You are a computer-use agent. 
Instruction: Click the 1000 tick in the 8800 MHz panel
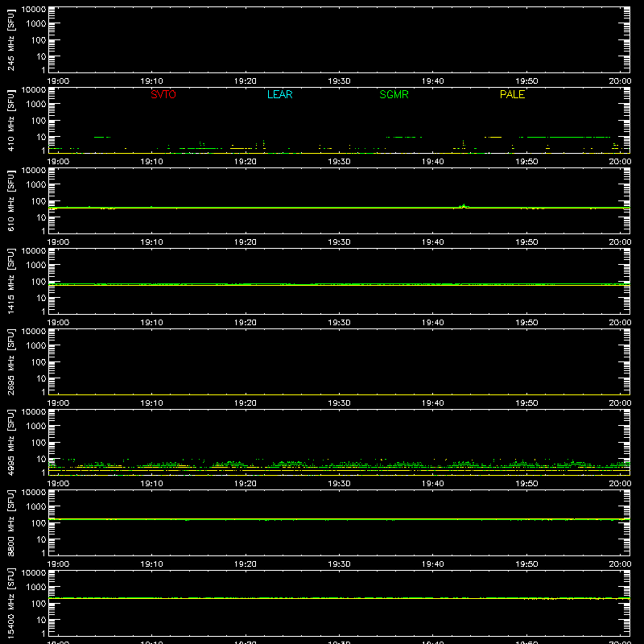pyautogui.click(x=36, y=507)
